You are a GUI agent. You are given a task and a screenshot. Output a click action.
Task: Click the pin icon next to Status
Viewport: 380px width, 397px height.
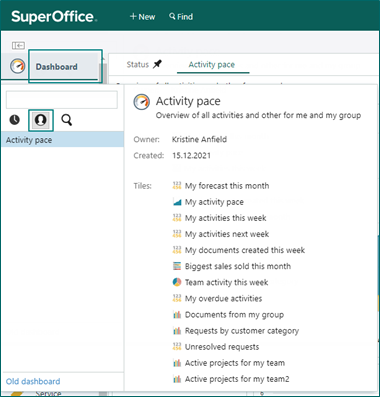click(157, 64)
